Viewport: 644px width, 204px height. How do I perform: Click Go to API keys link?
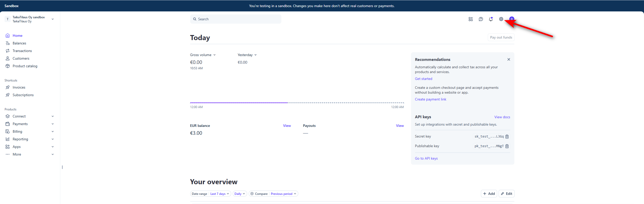point(426,158)
